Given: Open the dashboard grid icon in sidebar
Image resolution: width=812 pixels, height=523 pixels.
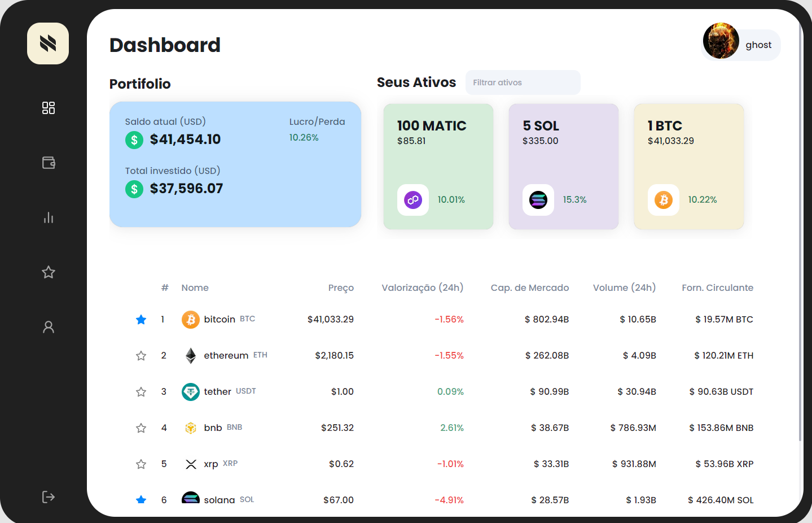Looking at the screenshot, I should [x=49, y=108].
